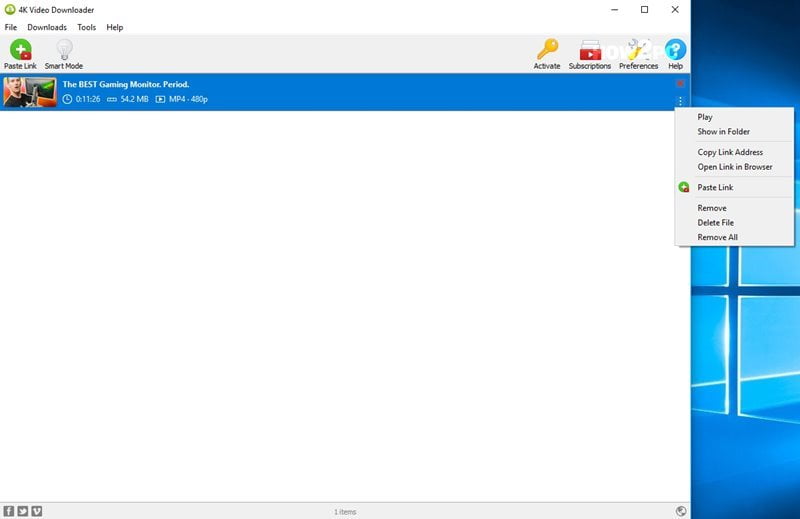Click the globe icon in status bar

[x=681, y=511]
